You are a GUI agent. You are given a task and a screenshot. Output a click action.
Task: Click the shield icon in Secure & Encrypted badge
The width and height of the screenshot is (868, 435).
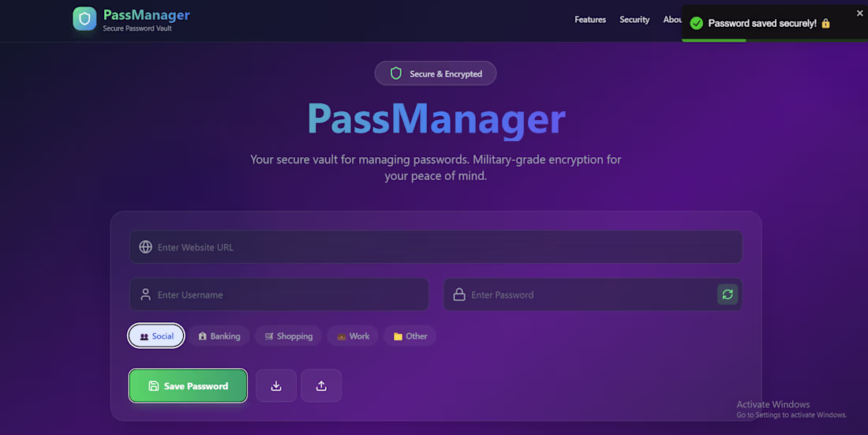point(396,73)
